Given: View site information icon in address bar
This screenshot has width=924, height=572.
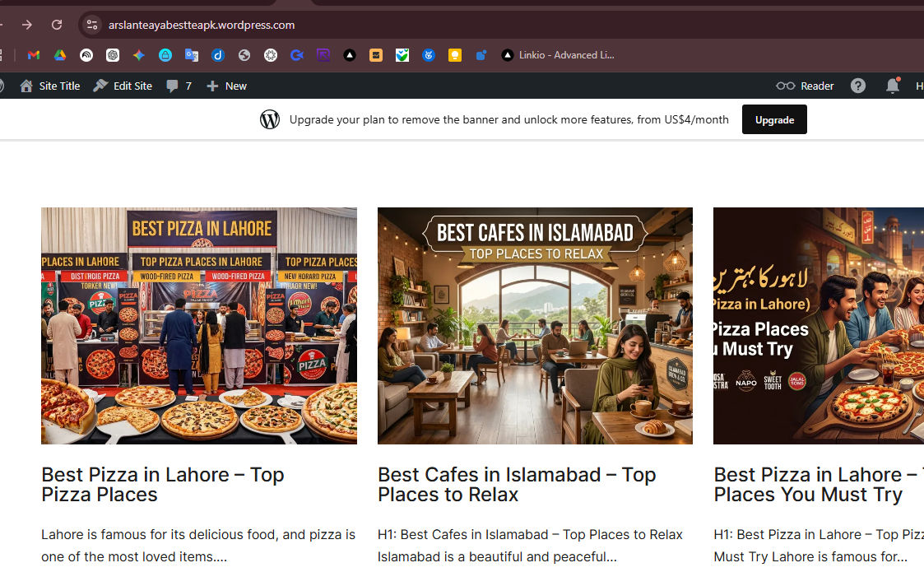Looking at the screenshot, I should [92, 25].
